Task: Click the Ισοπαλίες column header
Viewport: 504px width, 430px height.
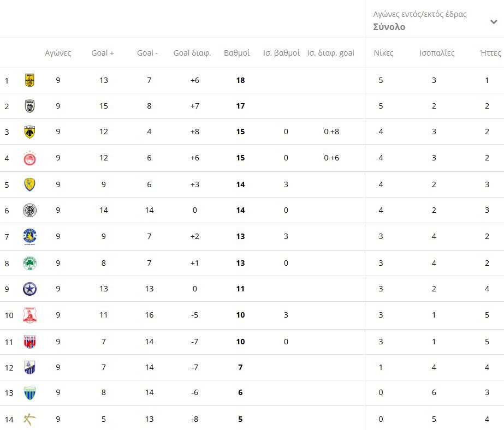Action: 437,53
